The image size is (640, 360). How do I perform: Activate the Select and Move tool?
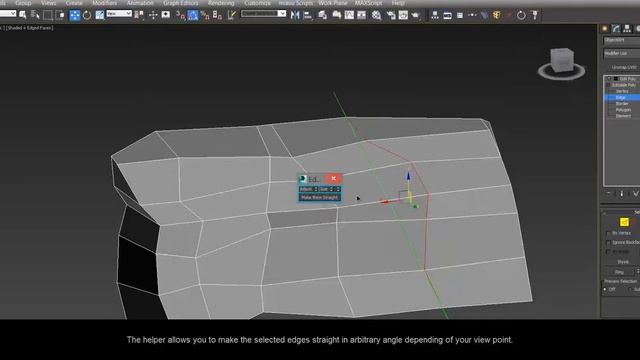[75, 15]
